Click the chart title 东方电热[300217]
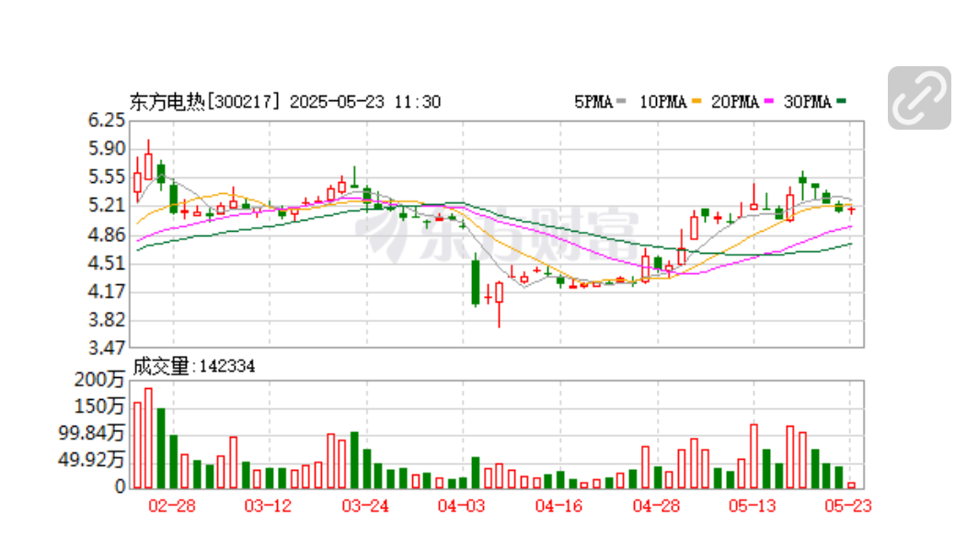This screenshot has width=955, height=560. point(205,102)
